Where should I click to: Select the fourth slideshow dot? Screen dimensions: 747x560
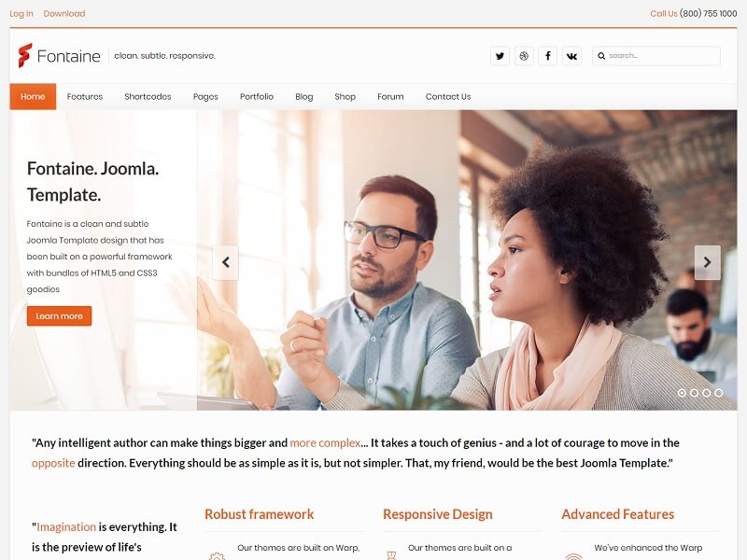719,393
